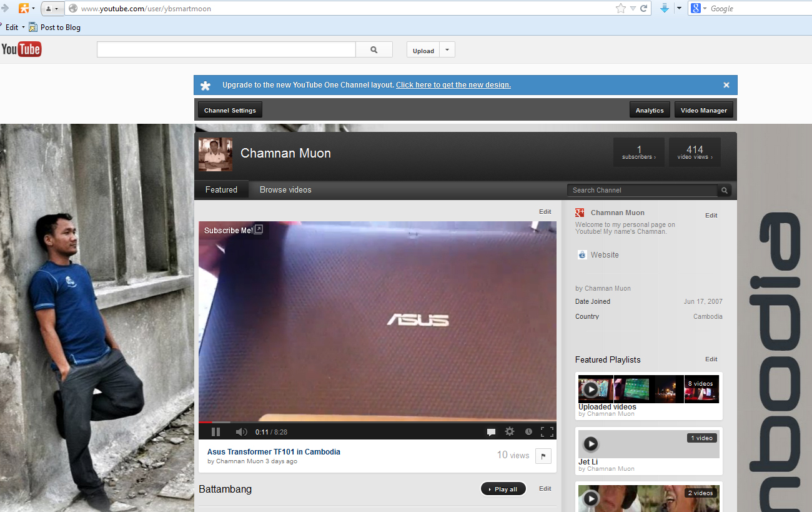Seek on the video progress bar
Screen dimensions: 812x512
(377, 422)
